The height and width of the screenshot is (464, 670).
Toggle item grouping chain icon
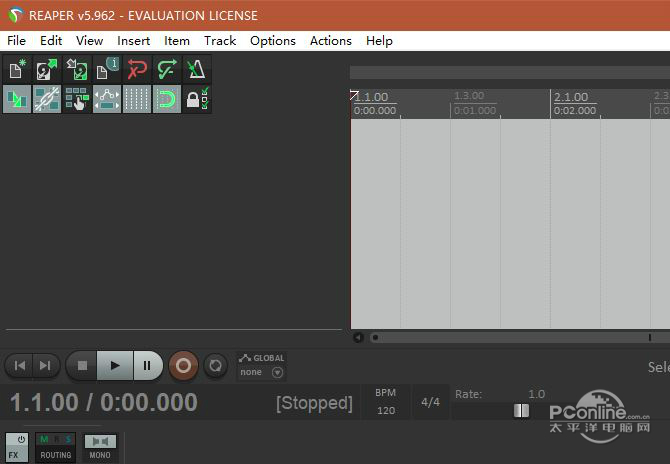pyautogui.click(x=47, y=99)
